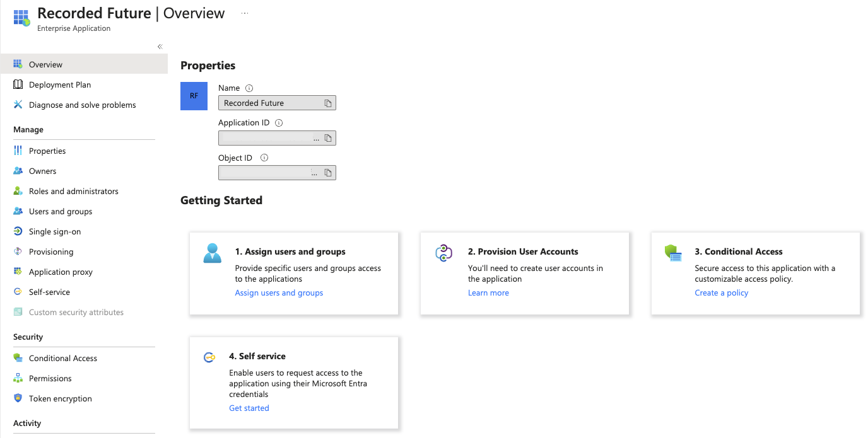Screen dimensions: 868x438
Task: Click info icon beside Application ID label
Action: (279, 123)
